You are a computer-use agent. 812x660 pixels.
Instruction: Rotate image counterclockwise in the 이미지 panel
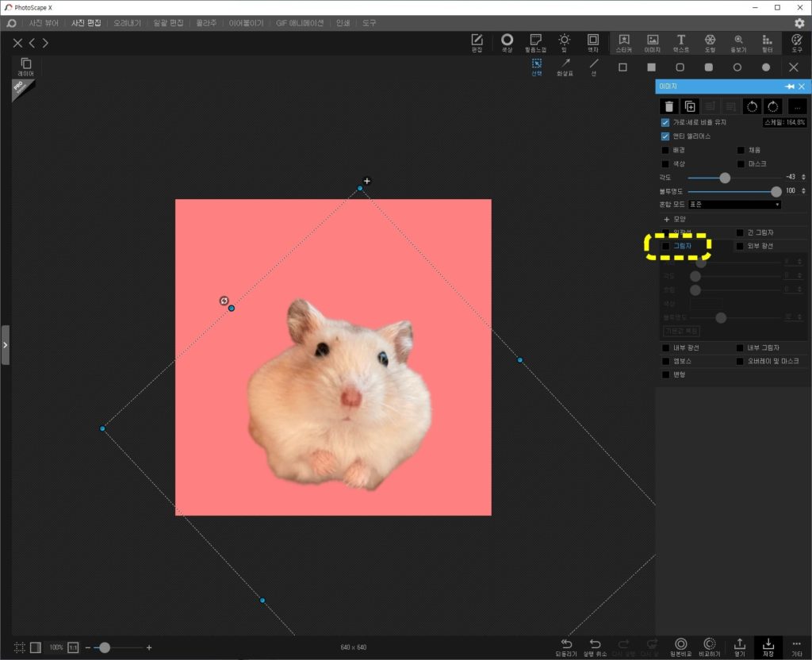click(x=752, y=106)
